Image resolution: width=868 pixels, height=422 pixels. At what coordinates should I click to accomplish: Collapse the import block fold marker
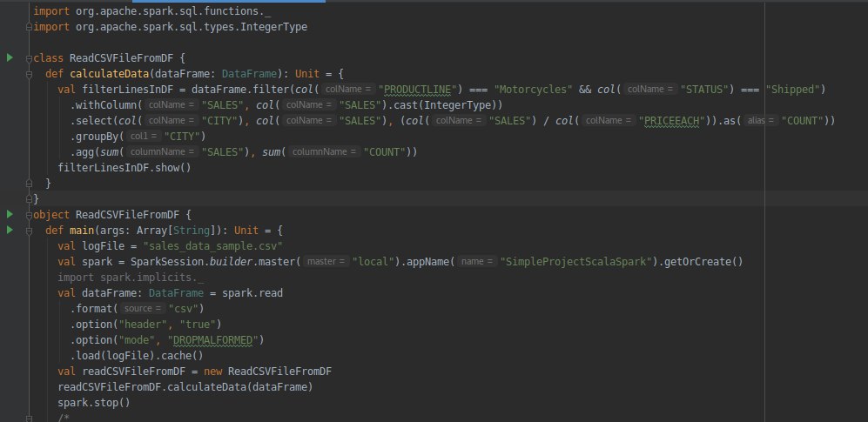tap(30, 27)
